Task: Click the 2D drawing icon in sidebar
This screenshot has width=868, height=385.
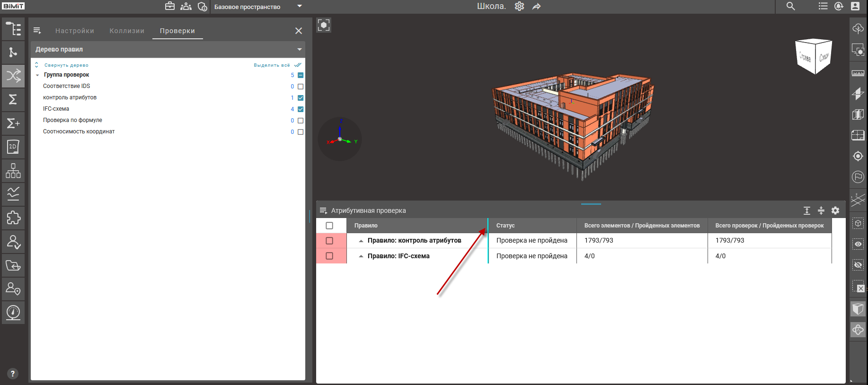Action: point(13,147)
